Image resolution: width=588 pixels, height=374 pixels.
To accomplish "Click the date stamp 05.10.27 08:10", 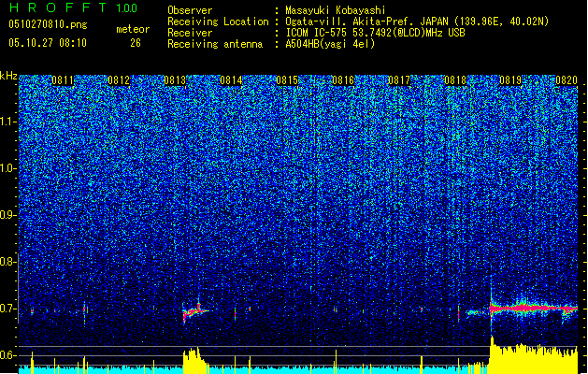I will 48,43.
